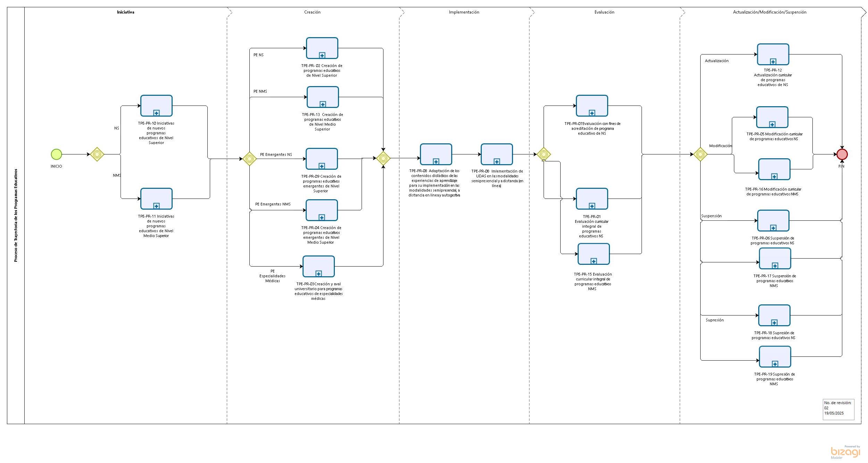
Task: Select the Creación phase splitting gateway
Action: [x=249, y=159]
